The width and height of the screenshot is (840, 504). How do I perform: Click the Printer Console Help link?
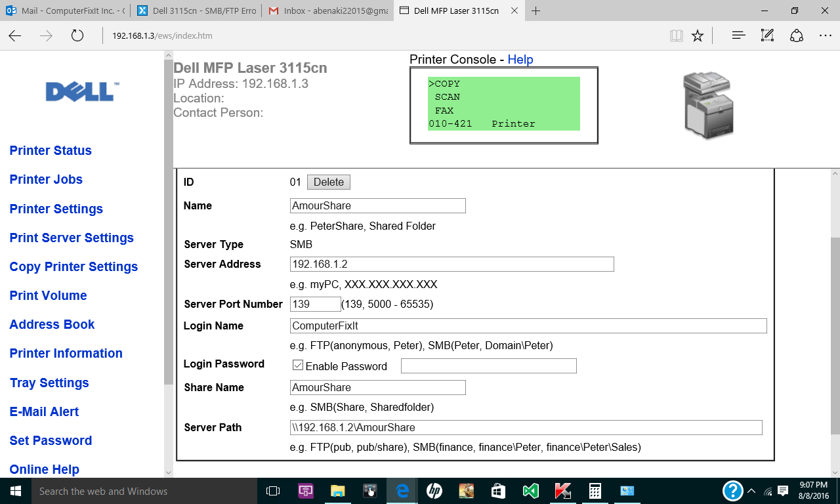[520, 59]
